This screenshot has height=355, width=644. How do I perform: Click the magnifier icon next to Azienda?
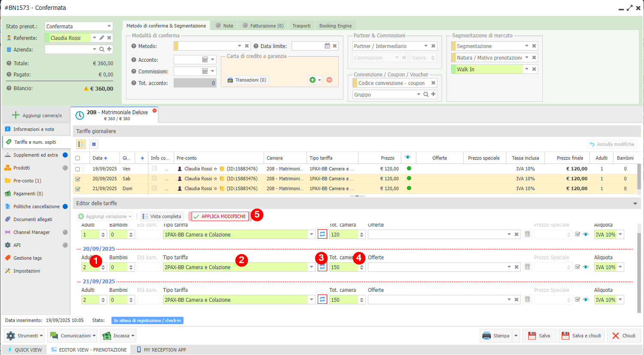pyautogui.click(x=102, y=49)
